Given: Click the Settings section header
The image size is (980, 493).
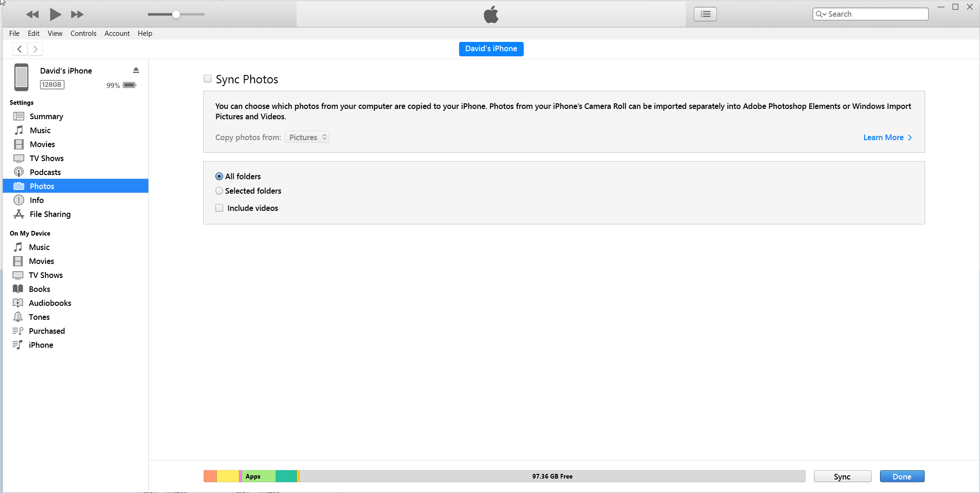Looking at the screenshot, I should 22,102.
